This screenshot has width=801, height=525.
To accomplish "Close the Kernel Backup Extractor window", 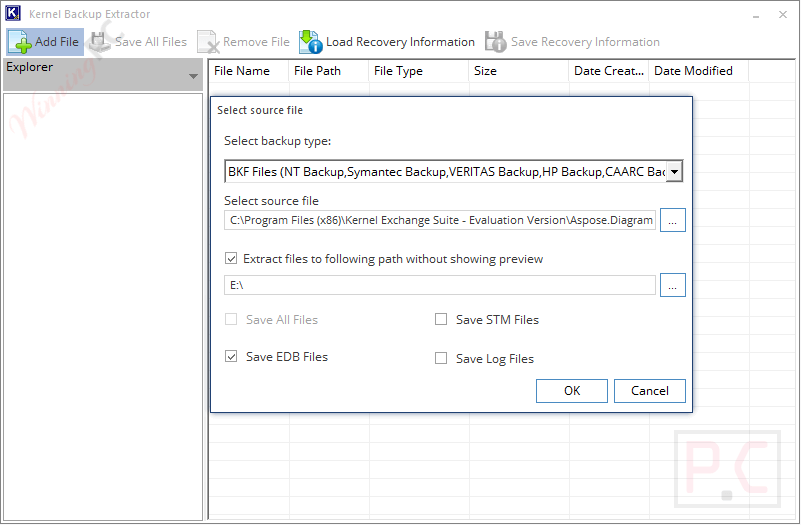I will [783, 15].
